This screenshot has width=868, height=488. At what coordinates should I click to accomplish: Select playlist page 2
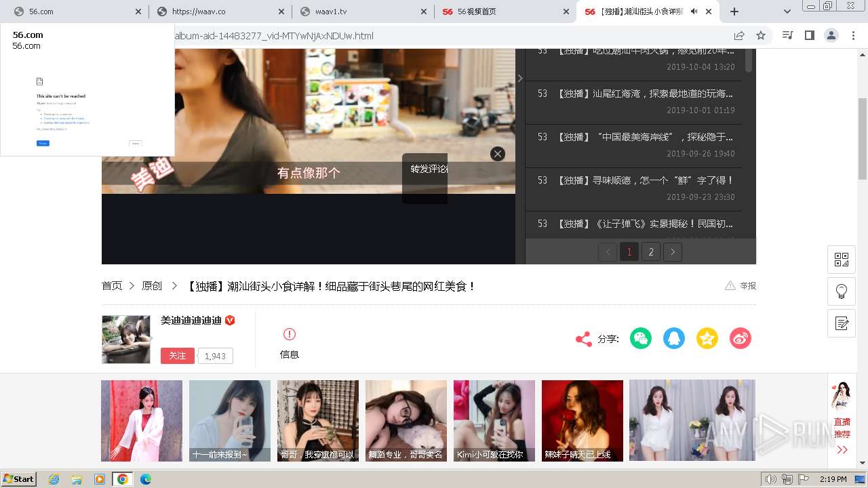pyautogui.click(x=651, y=252)
